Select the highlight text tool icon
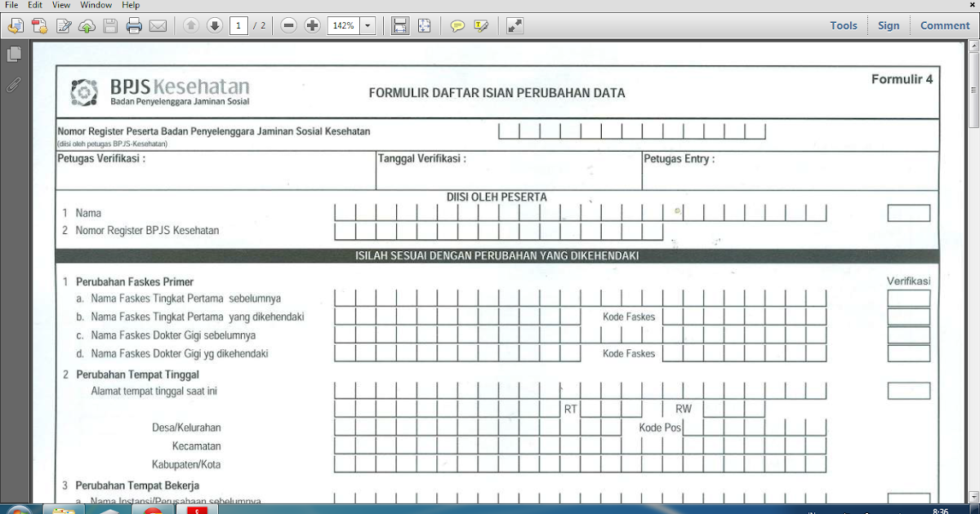 [x=481, y=26]
